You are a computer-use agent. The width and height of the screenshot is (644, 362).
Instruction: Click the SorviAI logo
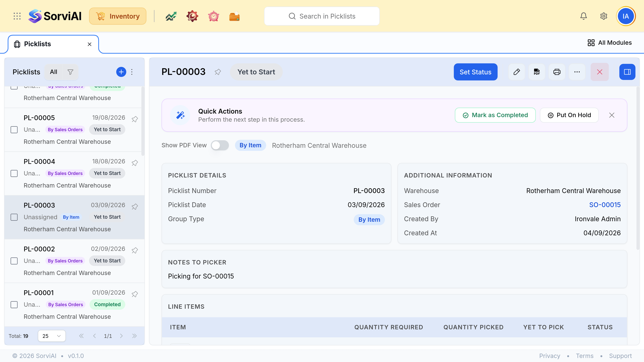click(55, 16)
